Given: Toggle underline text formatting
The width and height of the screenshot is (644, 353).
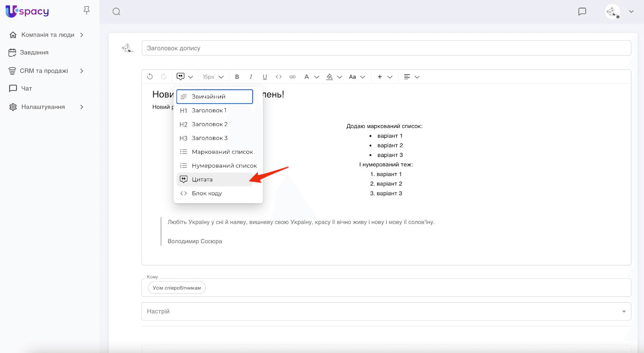Looking at the screenshot, I should click(x=264, y=77).
